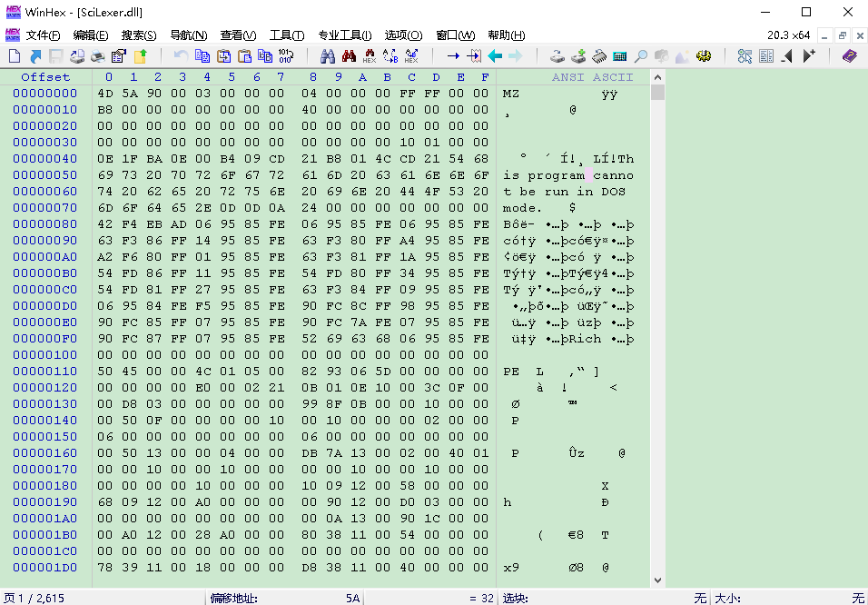Screen dimensions: 868x605
Task: Open the 帮助(H) menu
Action: pyautogui.click(x=507, y=35)
